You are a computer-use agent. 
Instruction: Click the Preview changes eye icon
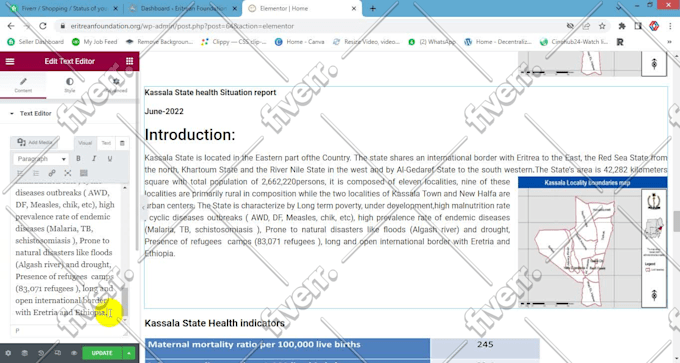tap(74, 353)
